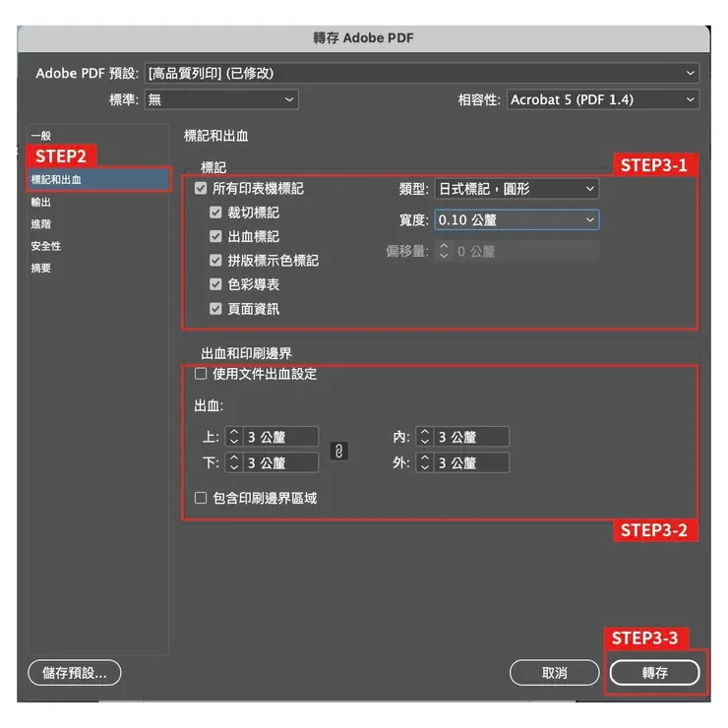
Task: Click the 偏移量 0 公釐 field
Action: click(x=525, y=251)
